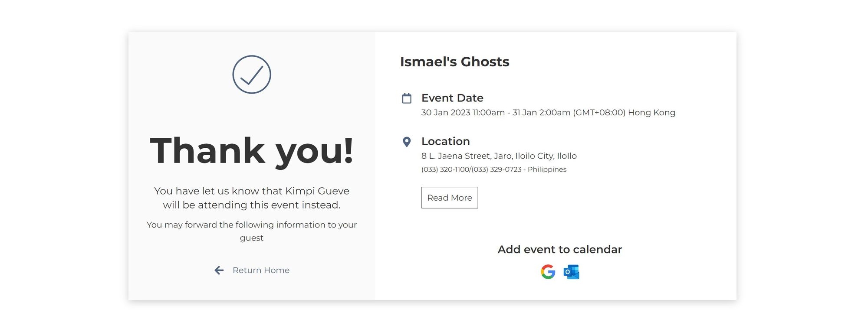Click the word guest in the note
This screenshot has height=332, width=868.
(252, 238)
